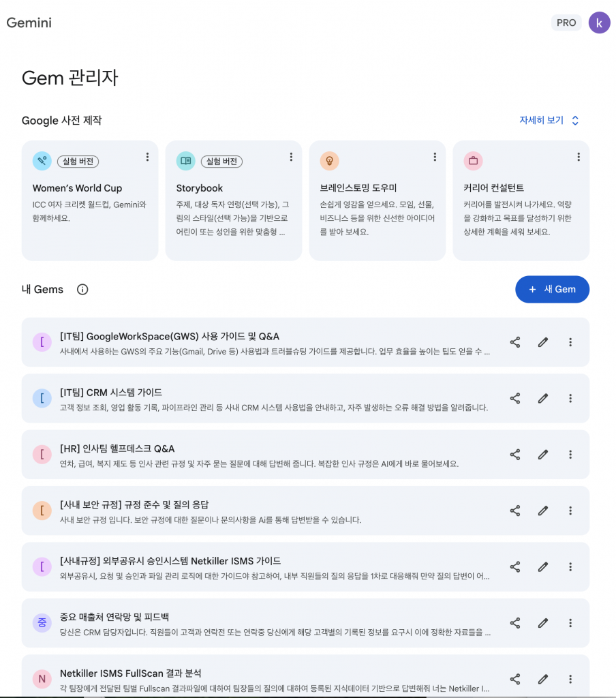Share the Netkiller ISMS 가이드 Gem
616x698 pixels.
coord(515,566)
